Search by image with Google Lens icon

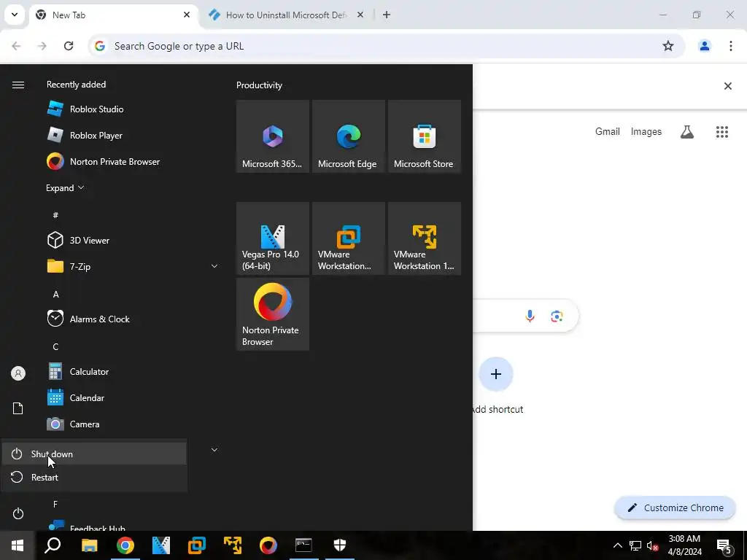tap(557, 316)
